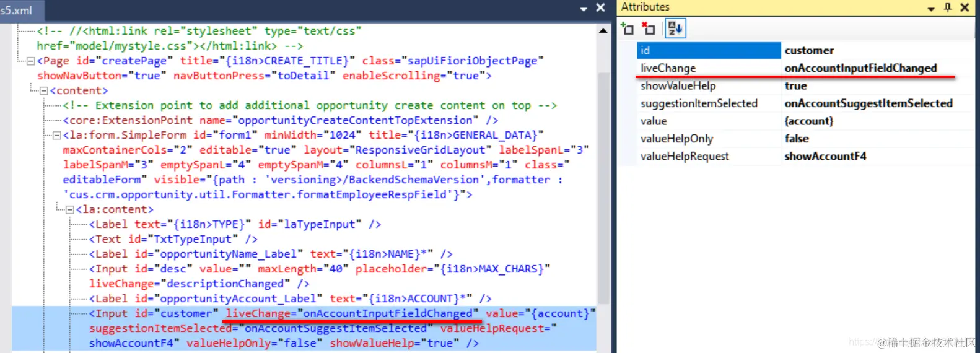Viewport: 980px width, 353px height.
Task: Click the layout ResponsiveGridLayout attribute text
Action: [398, 150]
